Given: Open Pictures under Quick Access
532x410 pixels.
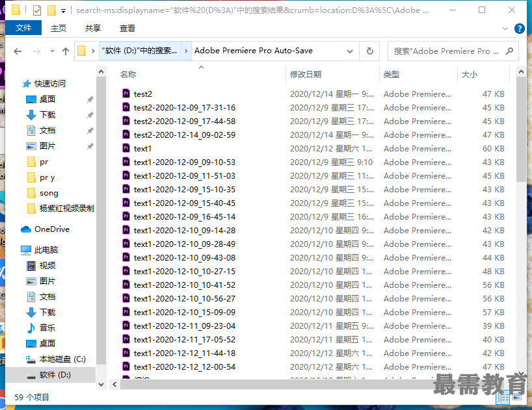Looking at the screenshot, I should tap(47, 146).
